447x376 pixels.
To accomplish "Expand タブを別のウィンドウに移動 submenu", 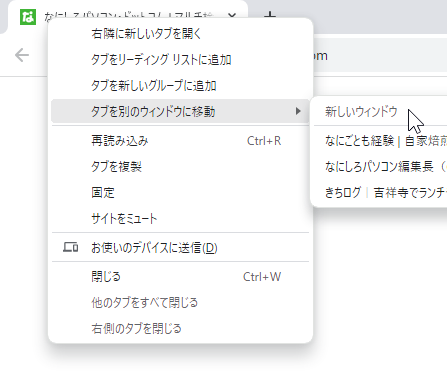I will click(x=180, y=111).
